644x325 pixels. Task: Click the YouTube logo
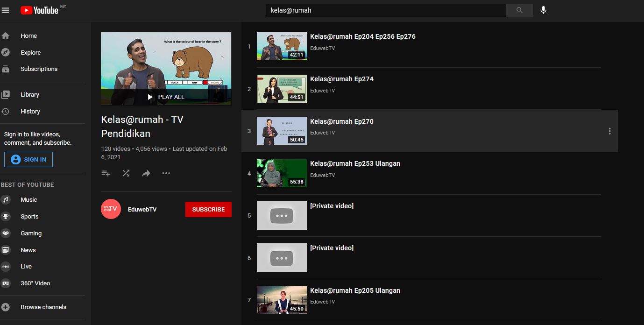coord(39,10)
